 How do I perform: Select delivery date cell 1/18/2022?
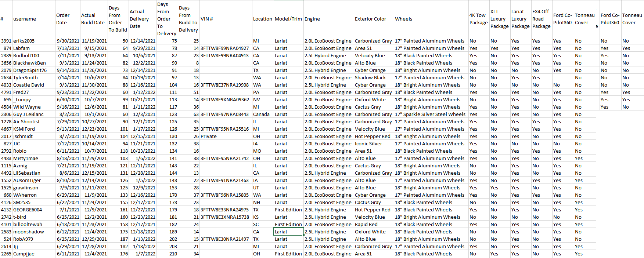tap(143, 246)
